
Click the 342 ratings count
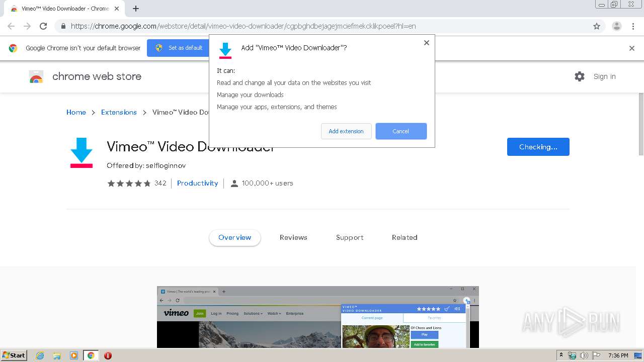tap(160, 183)
